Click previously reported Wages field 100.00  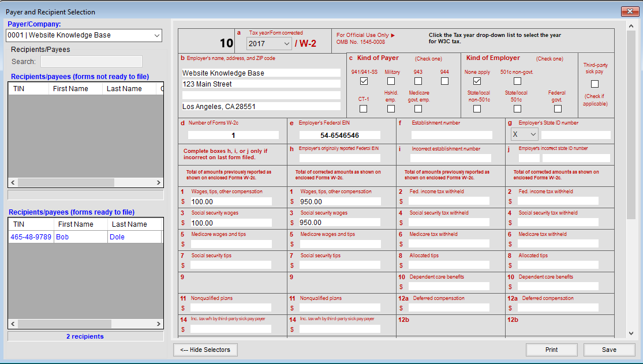point(231,201)
